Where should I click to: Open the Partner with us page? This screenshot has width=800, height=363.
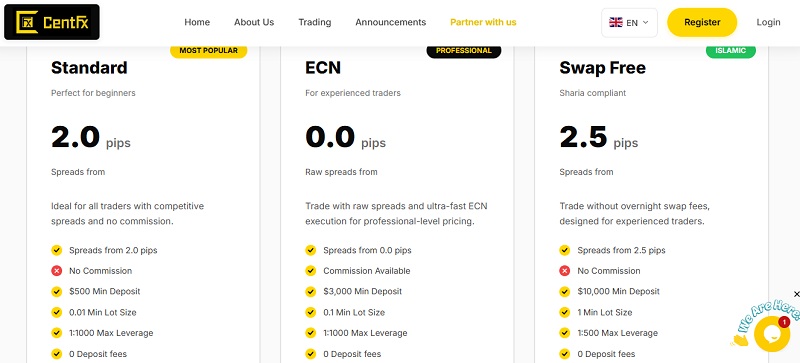click(x=483, y=22)
